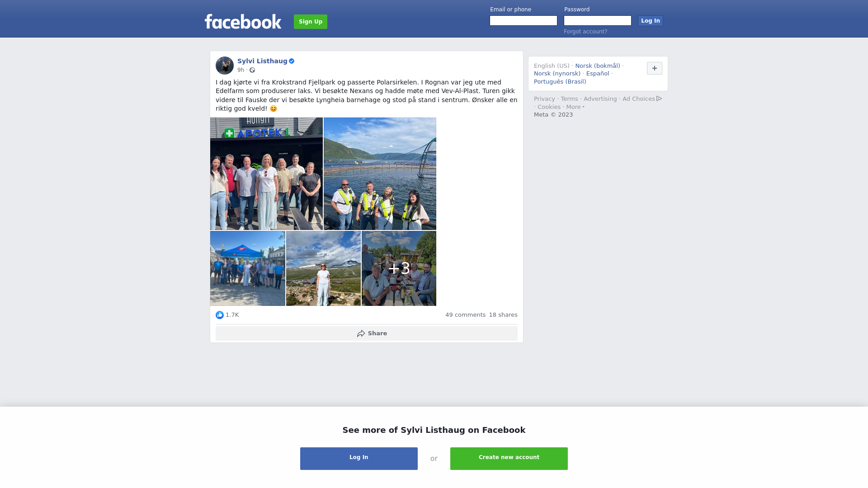Focus the Password input field
Viewport: 868px width, 488px height.
pos(598,21)
